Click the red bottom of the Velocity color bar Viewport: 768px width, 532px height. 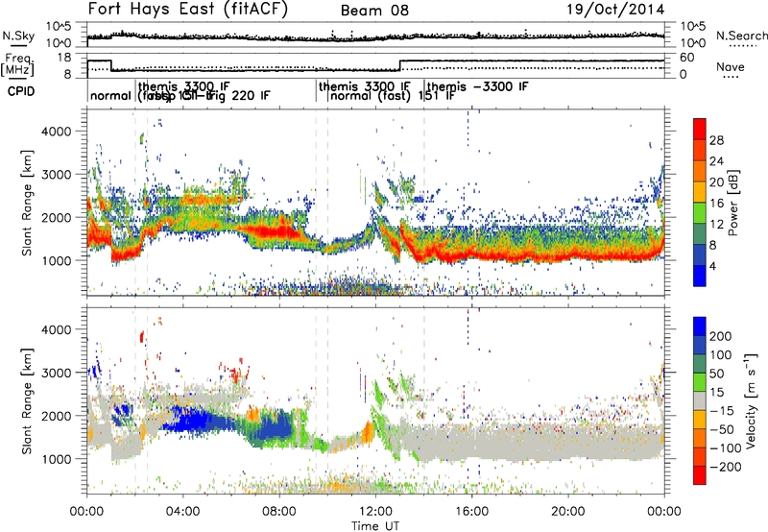[x=700, y=475]
